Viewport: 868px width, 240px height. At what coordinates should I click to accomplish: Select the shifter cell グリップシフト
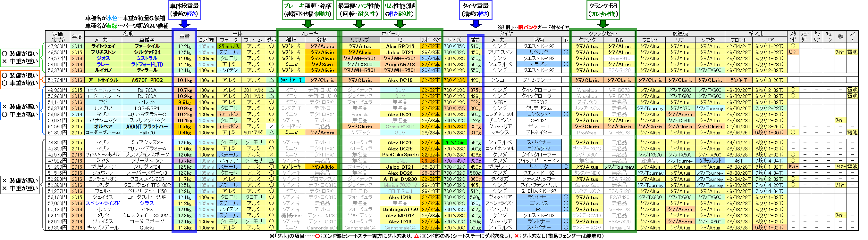point(710,161)
